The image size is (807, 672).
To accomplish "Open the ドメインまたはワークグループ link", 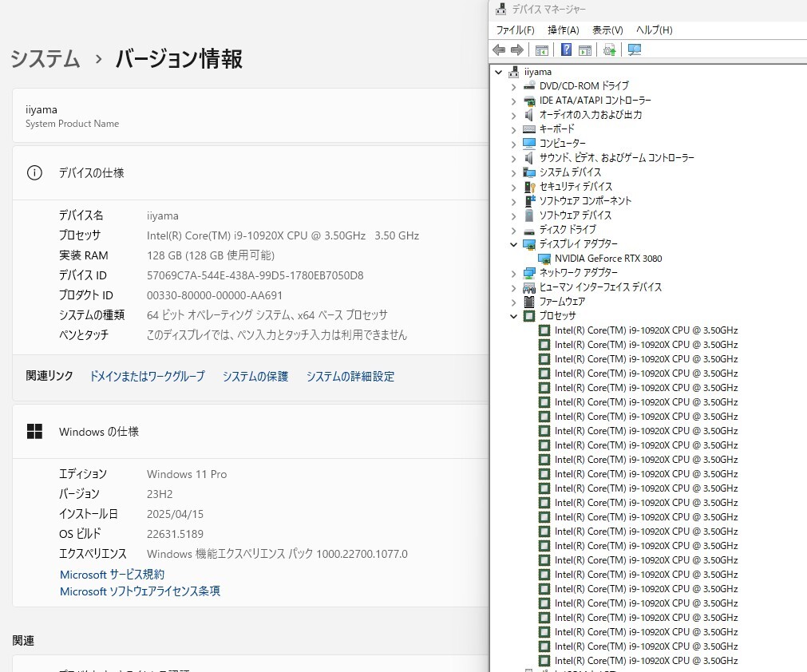I will pyautogui.click(x=147, y=376).
